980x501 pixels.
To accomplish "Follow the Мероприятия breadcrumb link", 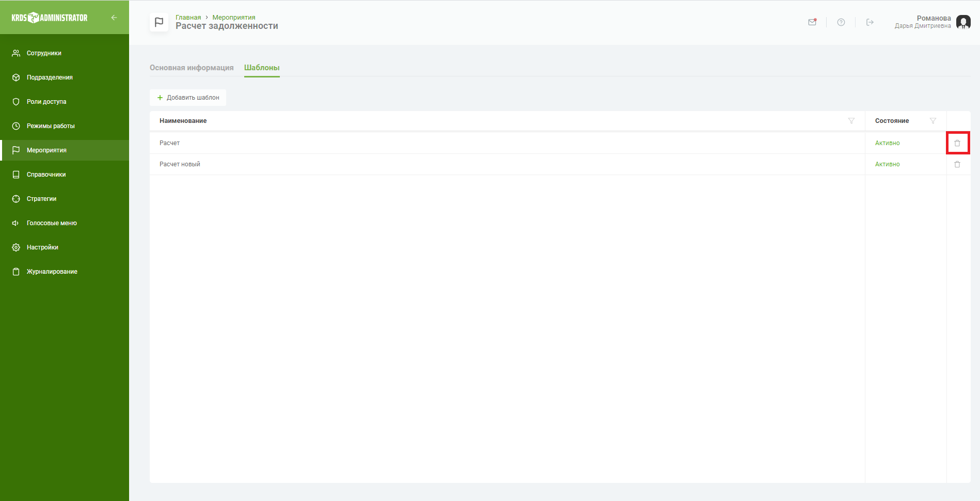I will click(x=234, y=18).
